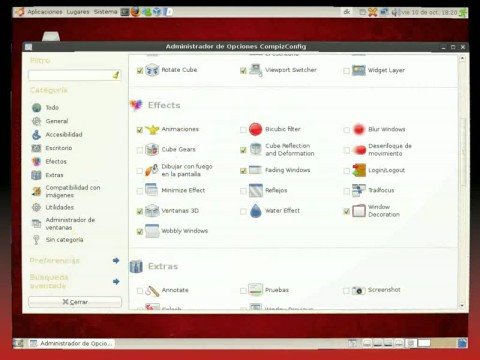This screenshot has height=360, width=480.
Task: Click the Blur Windows icon
Action: [359, 129]
